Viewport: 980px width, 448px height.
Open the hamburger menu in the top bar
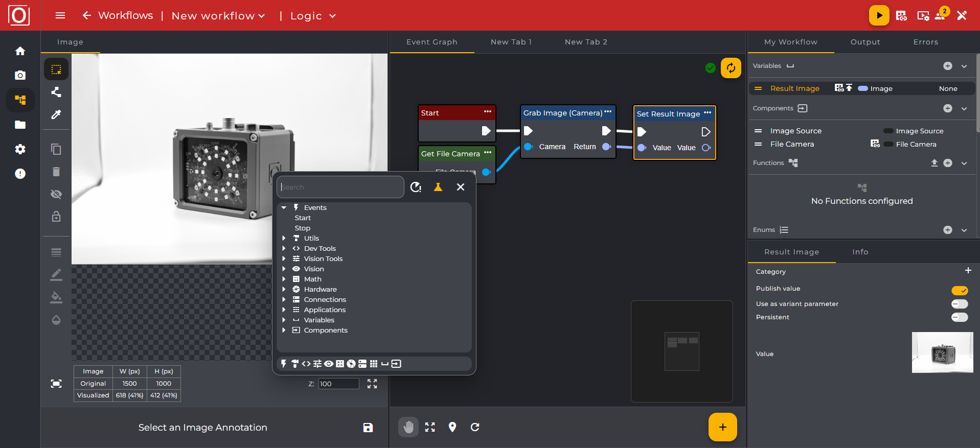60,15
